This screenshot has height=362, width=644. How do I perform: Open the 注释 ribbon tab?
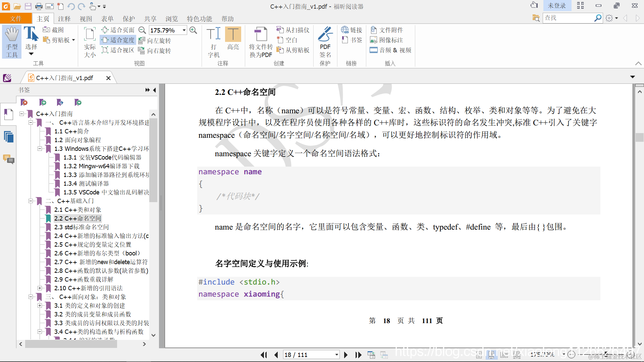tap(64, 19)
